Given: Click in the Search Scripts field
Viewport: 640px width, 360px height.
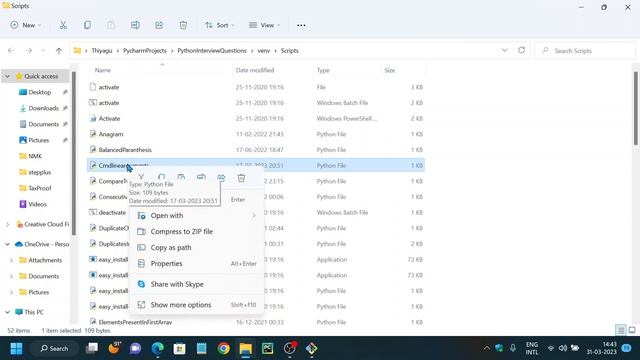Looking at the screenshot, I should [x=585, y=51].
